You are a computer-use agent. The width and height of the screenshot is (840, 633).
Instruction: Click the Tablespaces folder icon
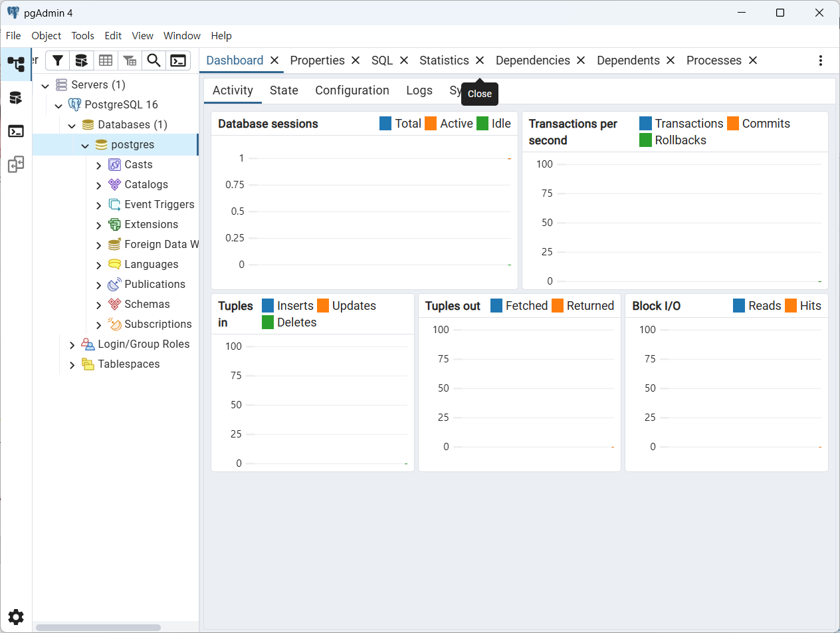point(88,364)
